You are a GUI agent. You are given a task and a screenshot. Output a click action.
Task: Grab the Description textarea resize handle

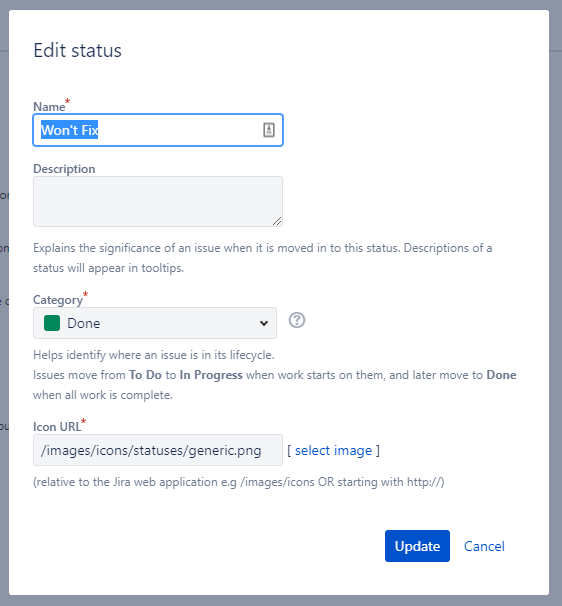[x=277, y=221]
